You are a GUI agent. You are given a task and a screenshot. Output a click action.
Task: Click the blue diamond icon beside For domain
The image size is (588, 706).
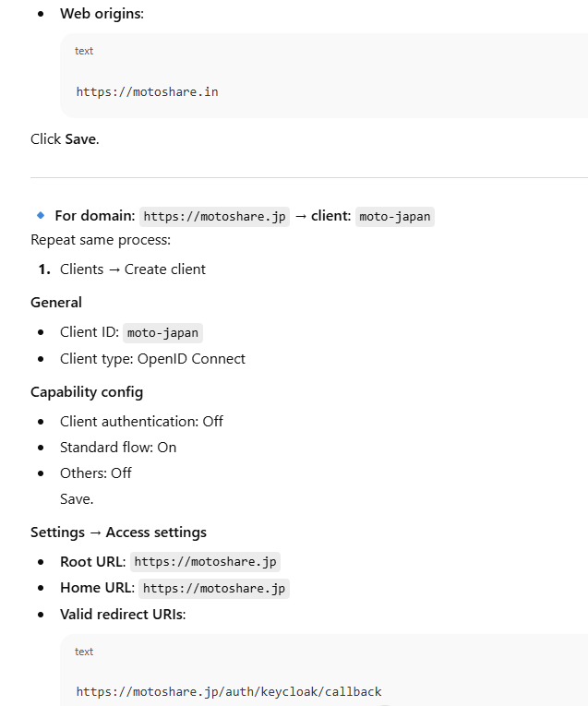pos(41,215)
